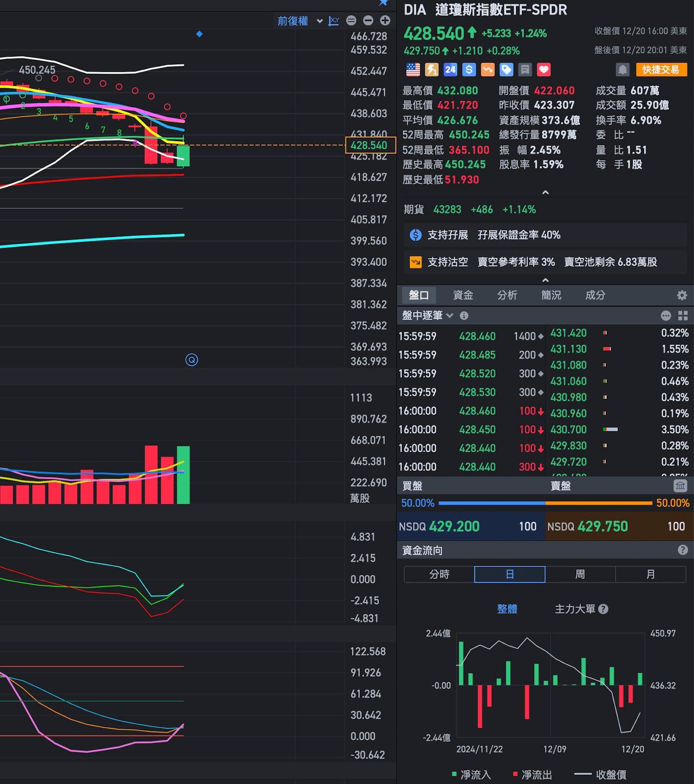Toggle the 淨流入 legend item

pyautogui.click(x=471, y=775)
